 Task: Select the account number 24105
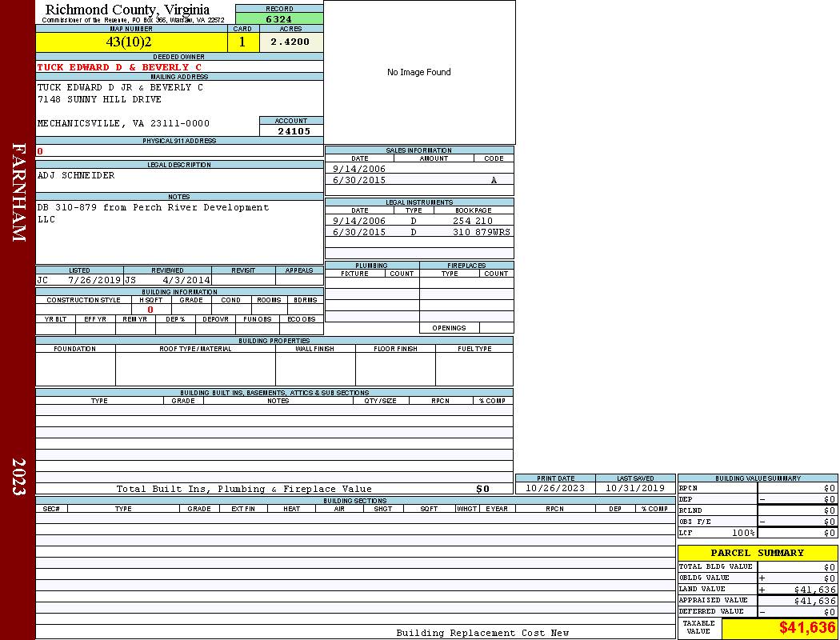point(294,131)
